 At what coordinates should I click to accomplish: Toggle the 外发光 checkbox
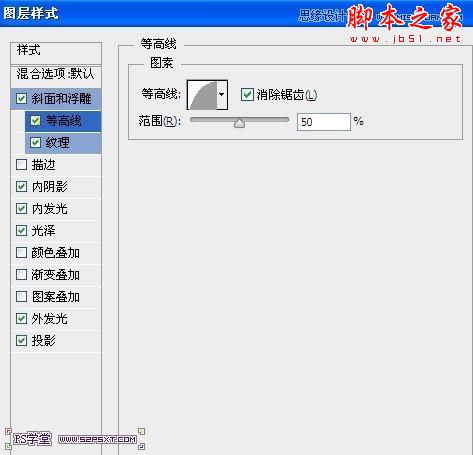pos(21,319)
